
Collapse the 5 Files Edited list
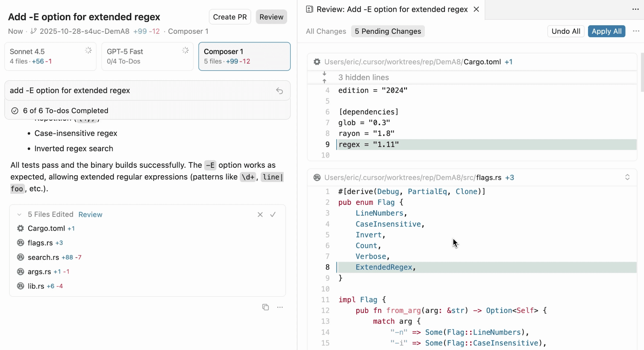pyautogui.click(x=19, y=215)
